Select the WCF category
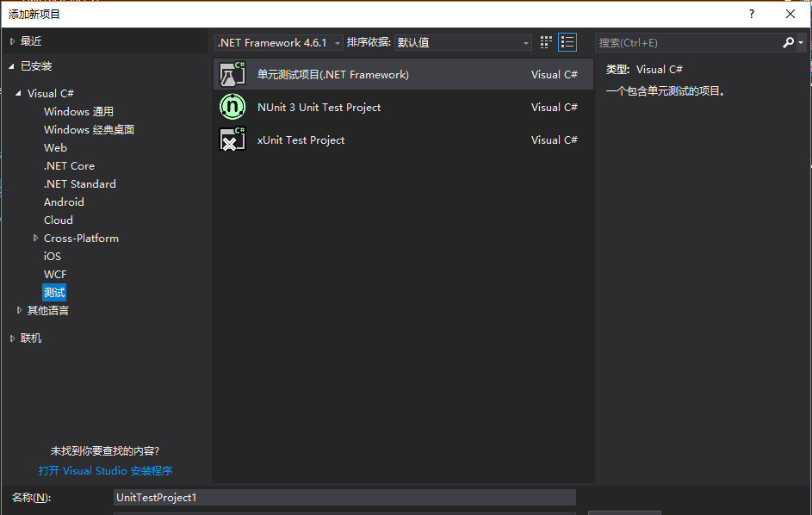Image resolution: width=812 pixels, height=515 pixels. [55, 274]
